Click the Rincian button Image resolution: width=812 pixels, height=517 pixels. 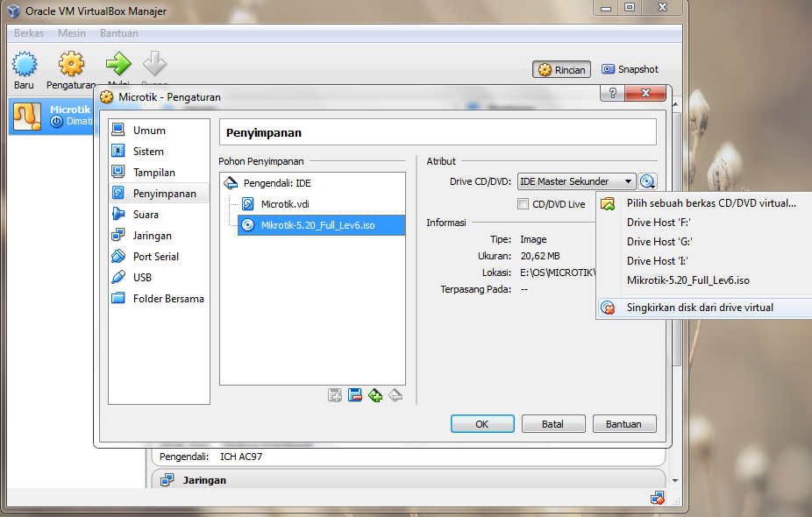[562, 70]
